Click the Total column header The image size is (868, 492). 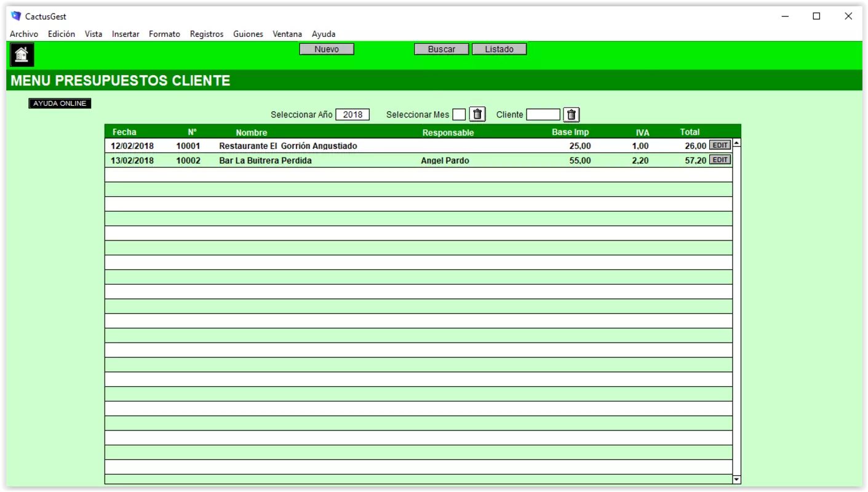(690, 132)
